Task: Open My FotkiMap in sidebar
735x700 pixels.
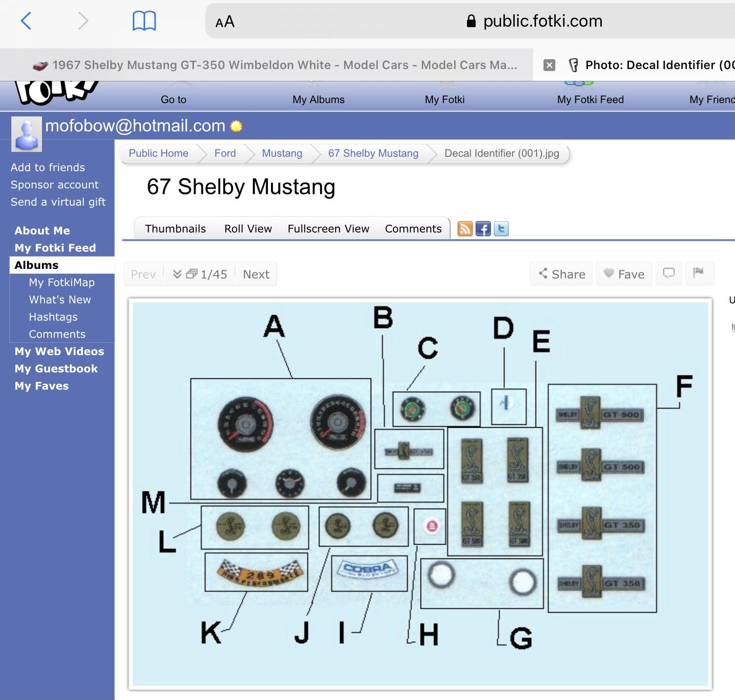Action: [x=62, y=282]
